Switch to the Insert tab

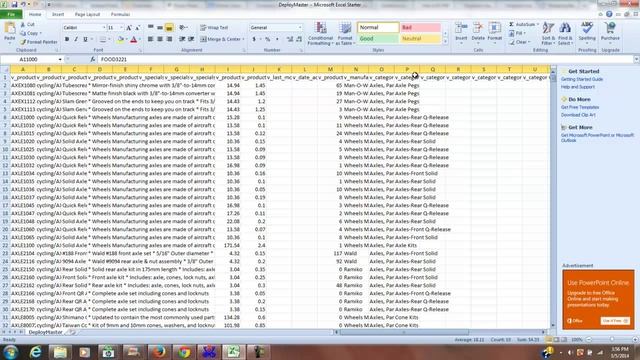pyautogui.click(x=58, y=14)
